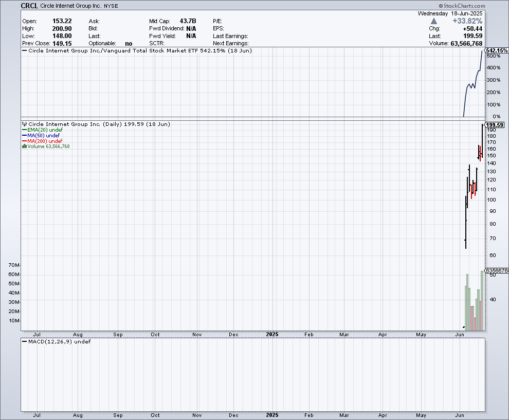Select the CRCL ticker symbol in the header

29,6
